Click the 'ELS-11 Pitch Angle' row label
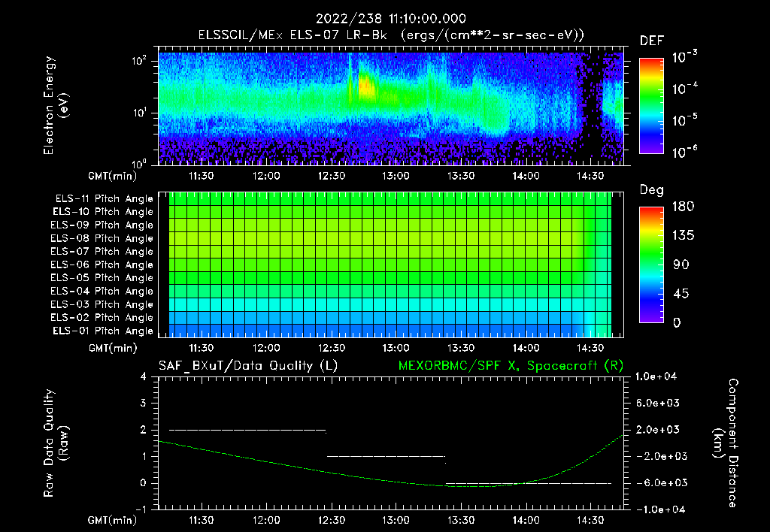770x532 pixels. tap(104, 199)
